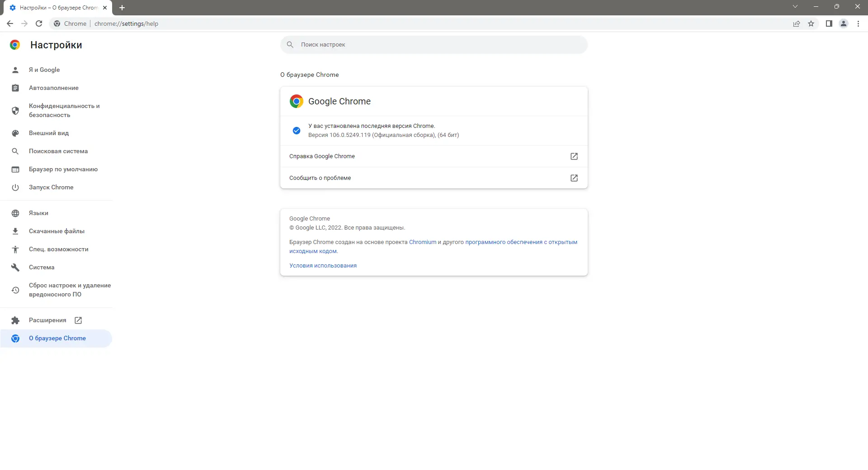Click external link icon for Сообщить о проблеме

pyautogui.click(x=574, y=178)
